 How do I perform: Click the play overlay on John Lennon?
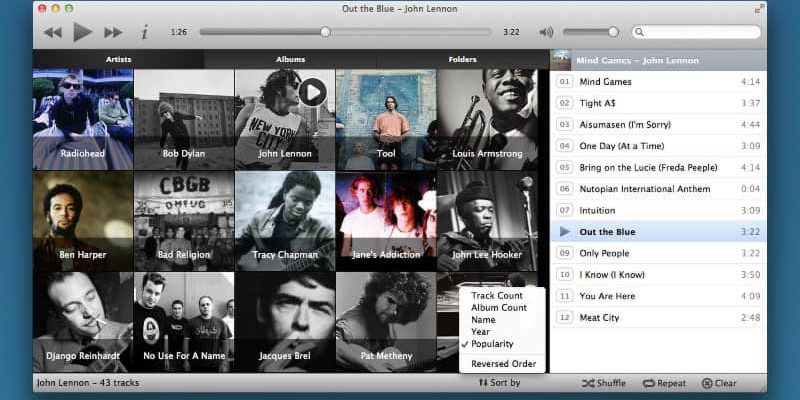point(313,92)
